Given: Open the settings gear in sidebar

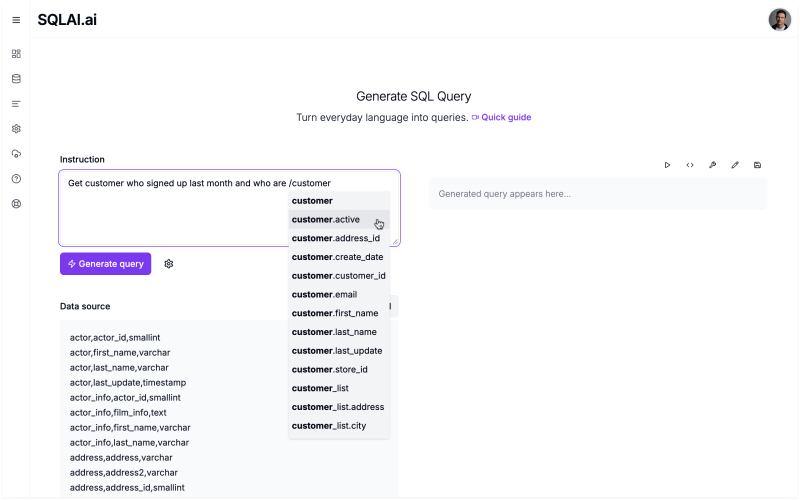Looking at the screenshot, I should tap(16, 129).
